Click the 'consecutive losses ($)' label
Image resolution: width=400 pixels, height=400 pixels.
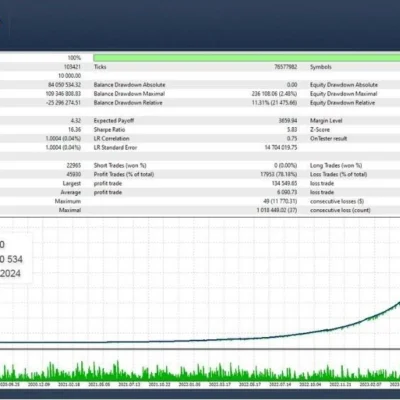[x=337, y=202]
